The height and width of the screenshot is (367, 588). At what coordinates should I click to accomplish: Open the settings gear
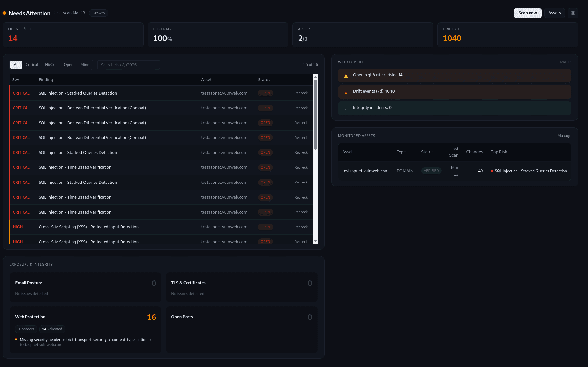573,13
